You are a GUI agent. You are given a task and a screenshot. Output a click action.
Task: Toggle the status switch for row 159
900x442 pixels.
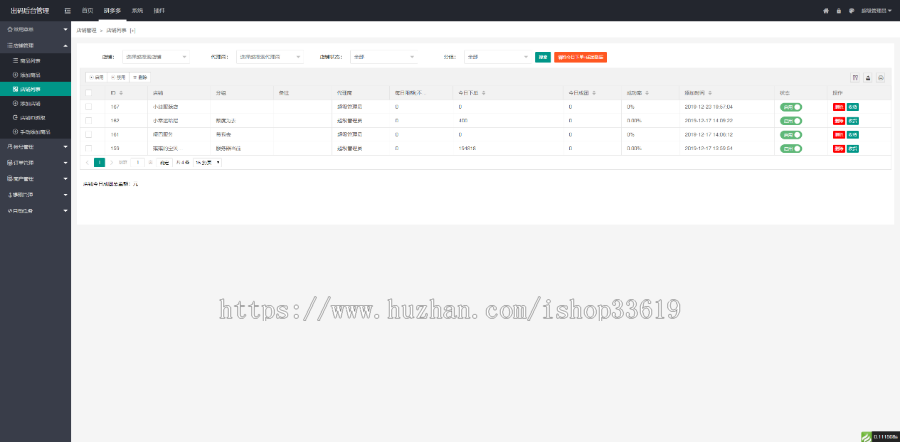pyautogui.click(x=791, y=149)
